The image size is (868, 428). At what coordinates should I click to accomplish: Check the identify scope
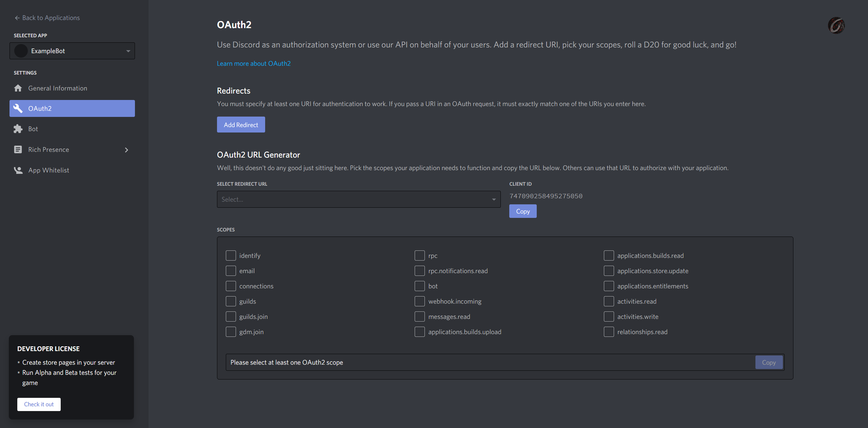231,256
